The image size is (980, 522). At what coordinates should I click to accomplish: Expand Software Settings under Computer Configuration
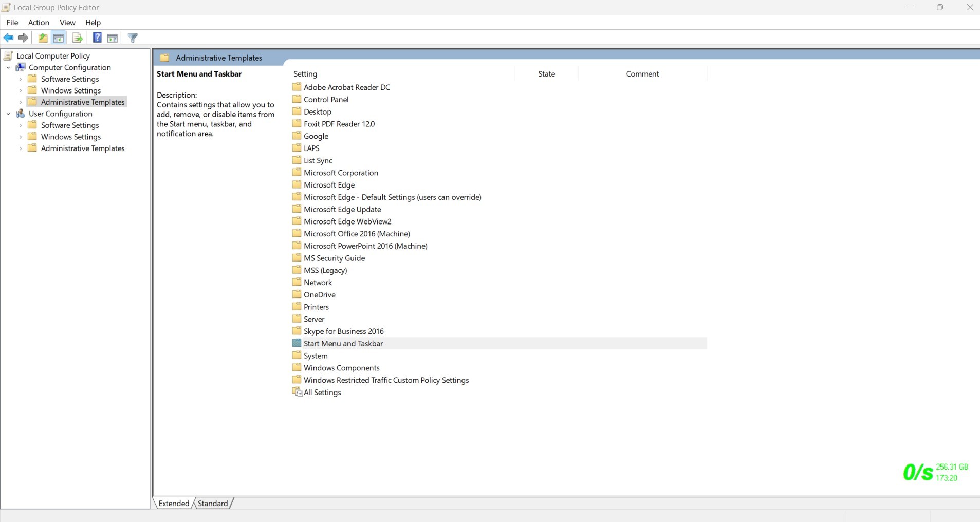coord(21,79)
